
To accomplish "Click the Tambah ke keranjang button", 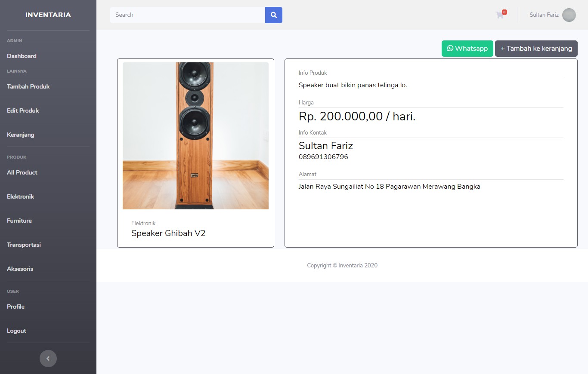I will click(x=536, y=48).
